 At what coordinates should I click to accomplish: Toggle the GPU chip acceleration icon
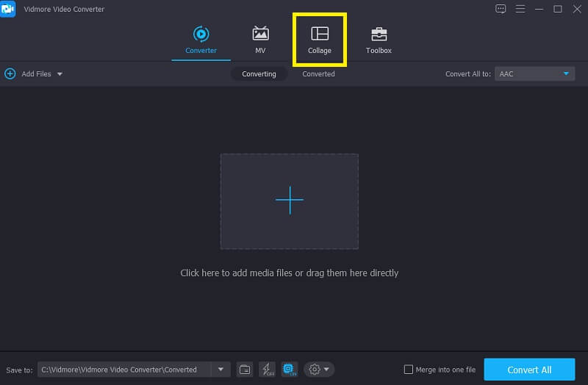(289, 370)
